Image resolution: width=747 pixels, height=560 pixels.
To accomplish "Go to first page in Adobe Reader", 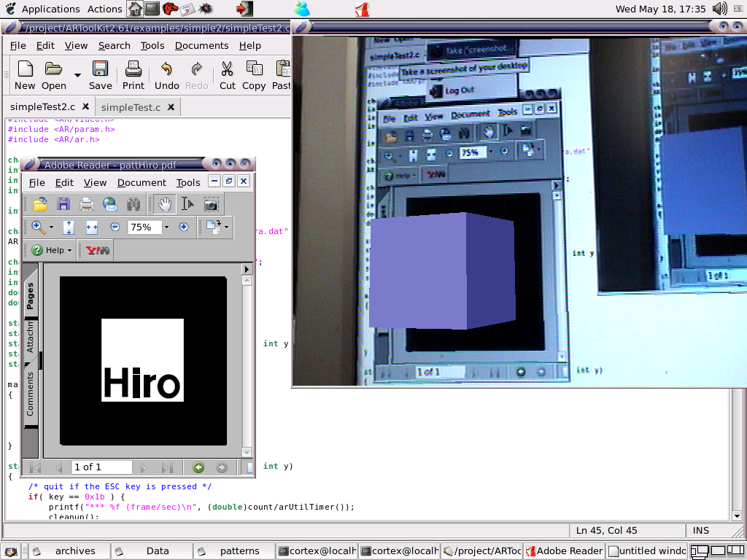I will (x=35, y=467).
